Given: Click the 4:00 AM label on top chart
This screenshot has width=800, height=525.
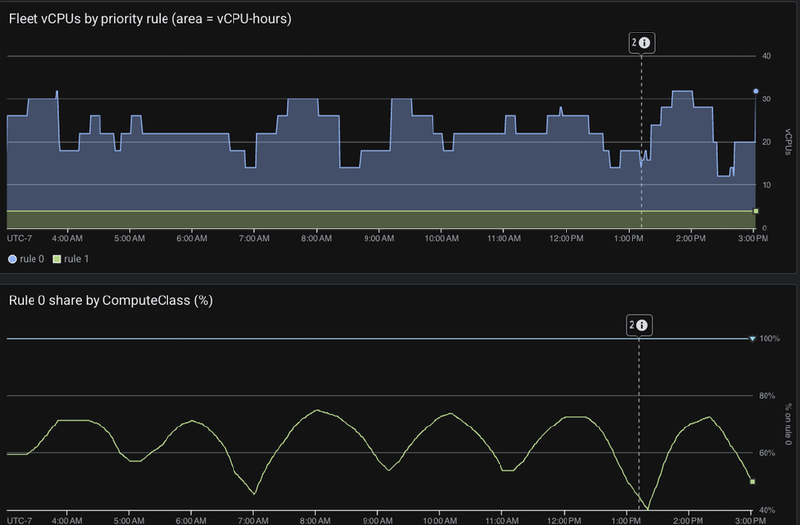Looking at the screenshot, I should click(x=67, y=238).
